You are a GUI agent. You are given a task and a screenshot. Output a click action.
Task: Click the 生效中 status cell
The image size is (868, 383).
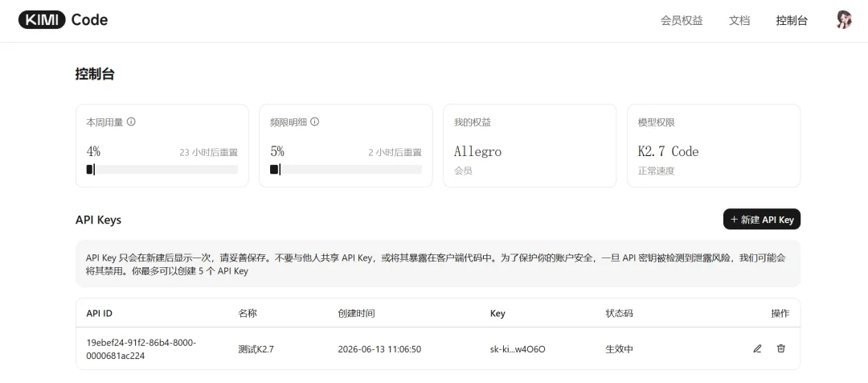tap(620, 349)
